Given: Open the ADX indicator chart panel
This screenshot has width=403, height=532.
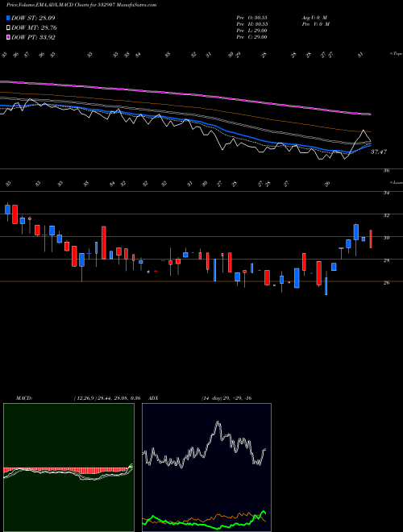Looking at the screenshot, I should pos(206,468).
